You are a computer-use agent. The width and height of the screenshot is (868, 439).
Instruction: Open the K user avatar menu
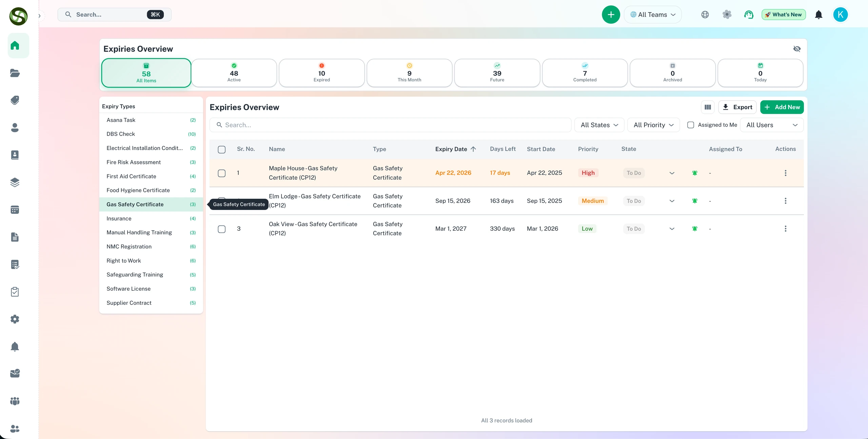pos(841,15)
